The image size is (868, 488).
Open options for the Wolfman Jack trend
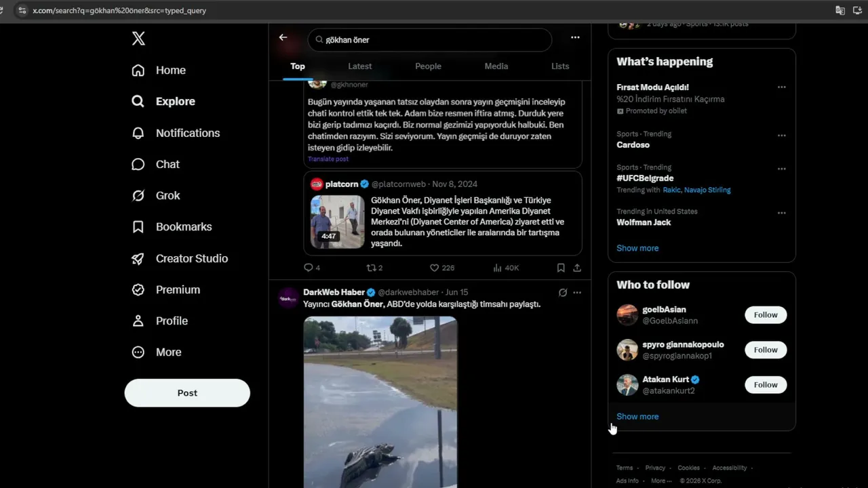click(x=782, y=213)
